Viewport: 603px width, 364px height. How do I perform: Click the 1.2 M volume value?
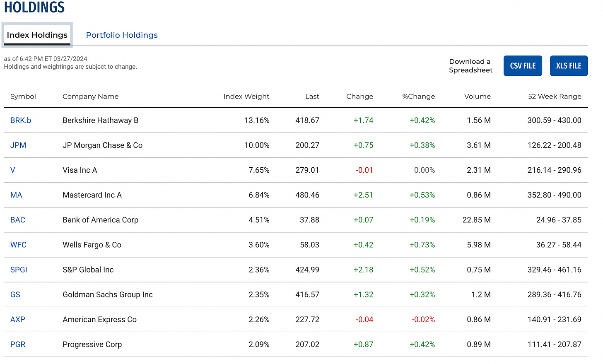click(481, 294)
